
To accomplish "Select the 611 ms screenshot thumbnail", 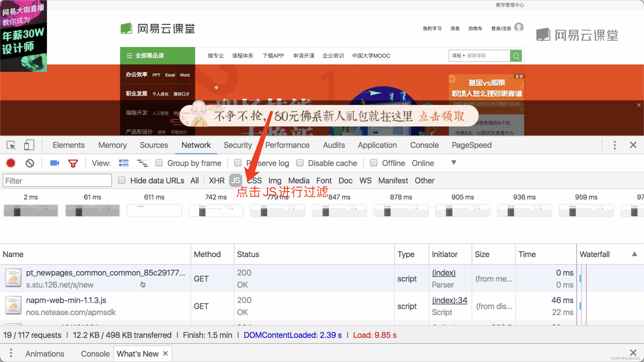I will tap(154, 210).
